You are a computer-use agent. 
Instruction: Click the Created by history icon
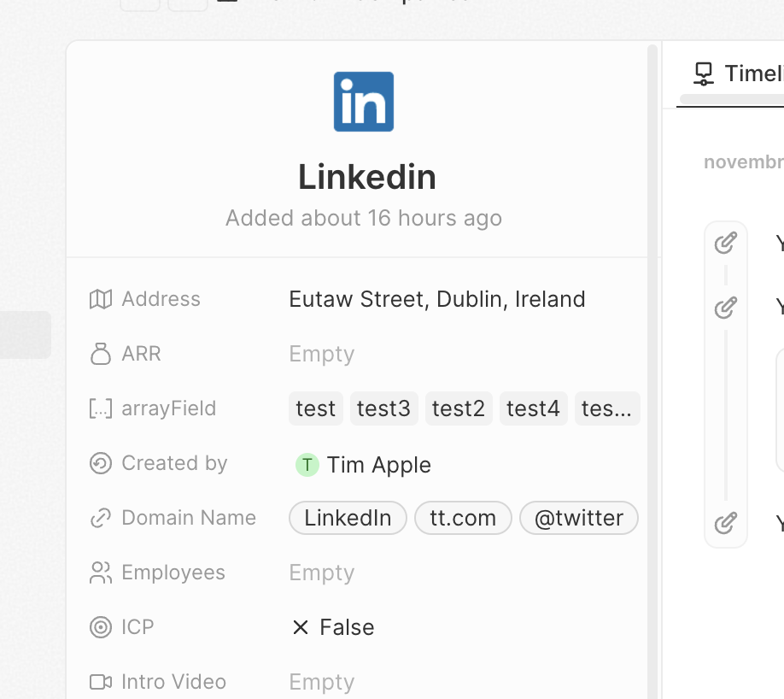[x=101, y=463]
